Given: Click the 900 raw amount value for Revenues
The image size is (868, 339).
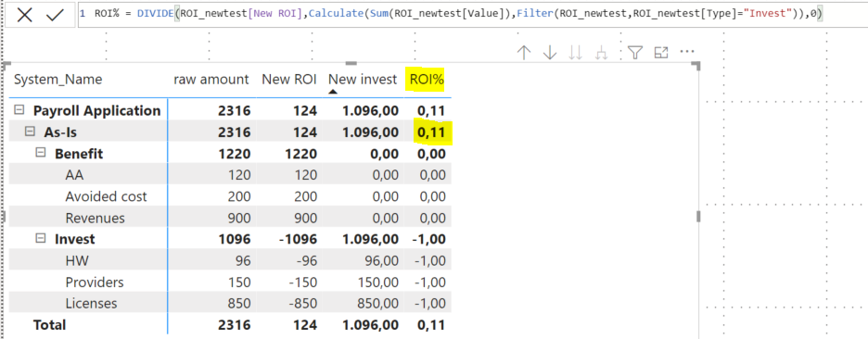Looking at the screenshot, I should (x=239, y=218).
